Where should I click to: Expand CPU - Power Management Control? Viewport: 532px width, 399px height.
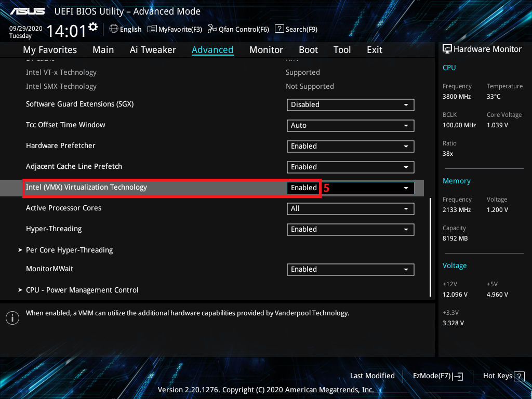click(82, 290)
